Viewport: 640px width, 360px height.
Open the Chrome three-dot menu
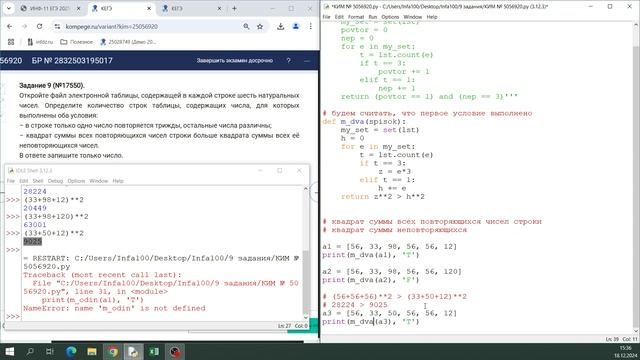pyautogui.click(x=311, y=26)
